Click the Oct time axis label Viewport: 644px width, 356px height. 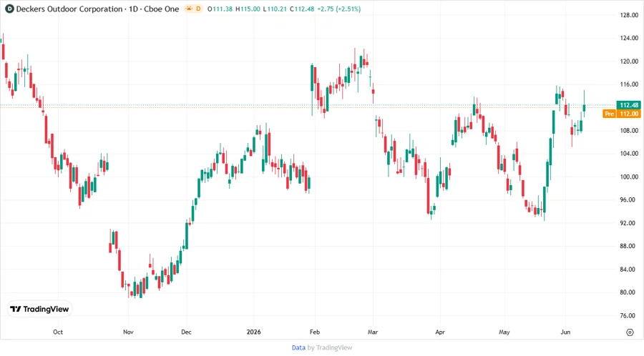(x=58, y=332)
